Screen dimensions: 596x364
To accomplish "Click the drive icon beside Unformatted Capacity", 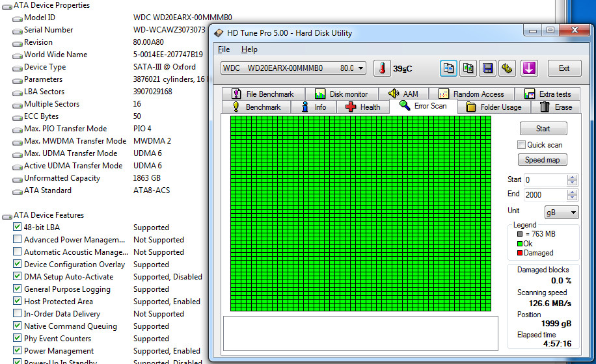I will click(x=17, y=179).
